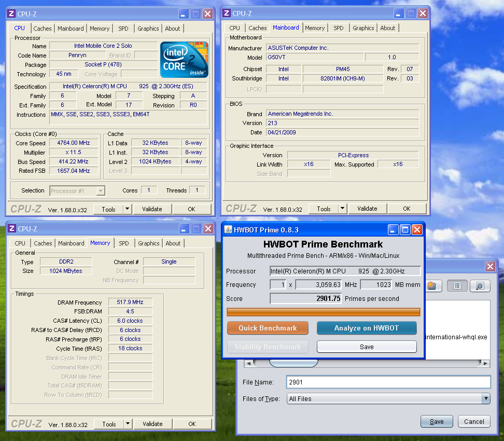Click the File Name text field
Image resolution: width=504 pixels, height=441 pixels.
coord(388,382)
